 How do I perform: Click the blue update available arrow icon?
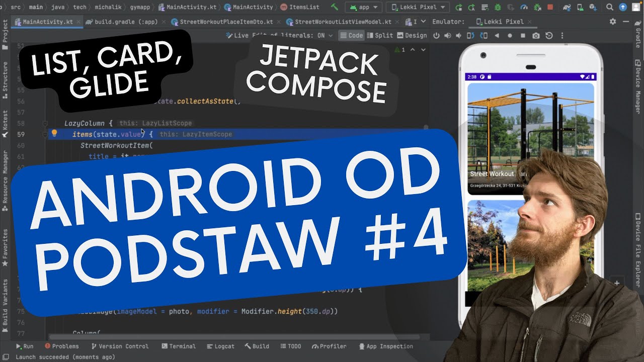pyautogui.click(x=623, y=7)
